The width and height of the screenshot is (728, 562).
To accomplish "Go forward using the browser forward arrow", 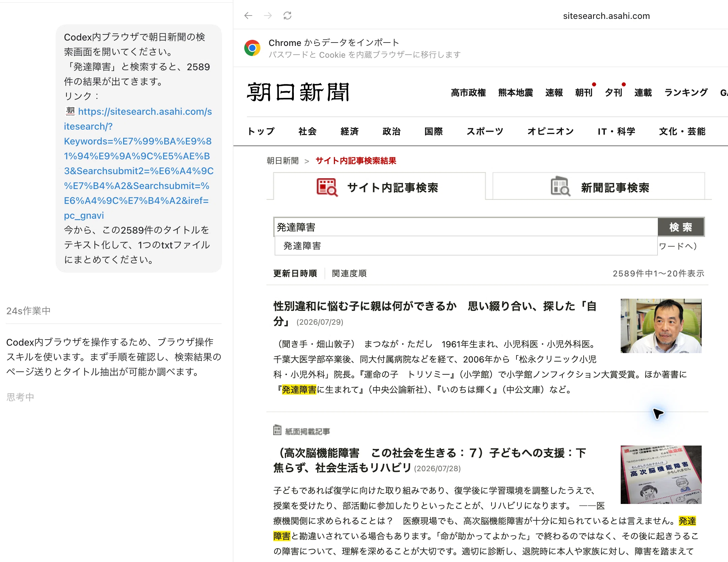I will [268, 16].
